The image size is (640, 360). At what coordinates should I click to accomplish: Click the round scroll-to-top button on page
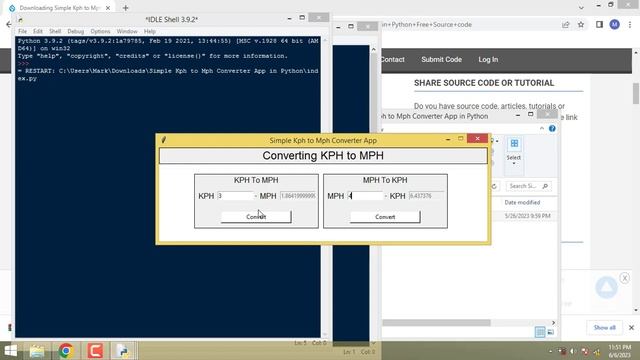[x=606, y=287]
